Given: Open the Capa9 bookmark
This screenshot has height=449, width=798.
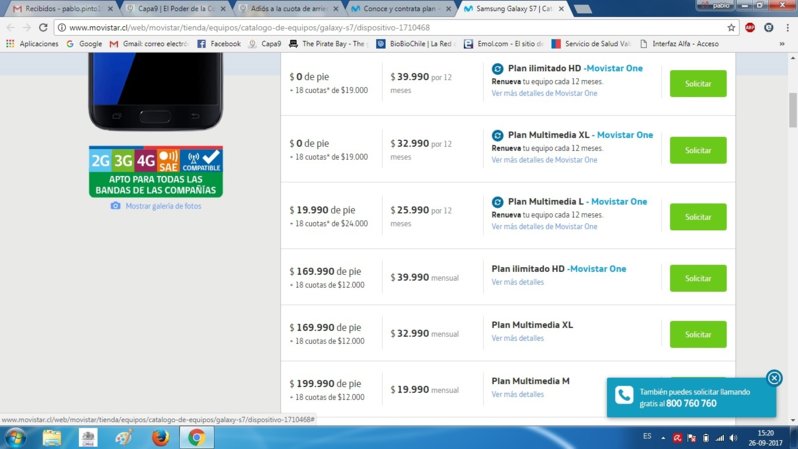Looking at the screenshot, I should pyautogui.click(x=265, y=44).
